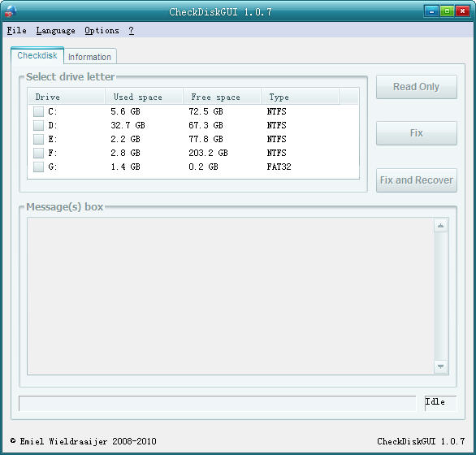Close the CheckDiskGUI window
Screen dimensions: 476x455
click(462, 11)
